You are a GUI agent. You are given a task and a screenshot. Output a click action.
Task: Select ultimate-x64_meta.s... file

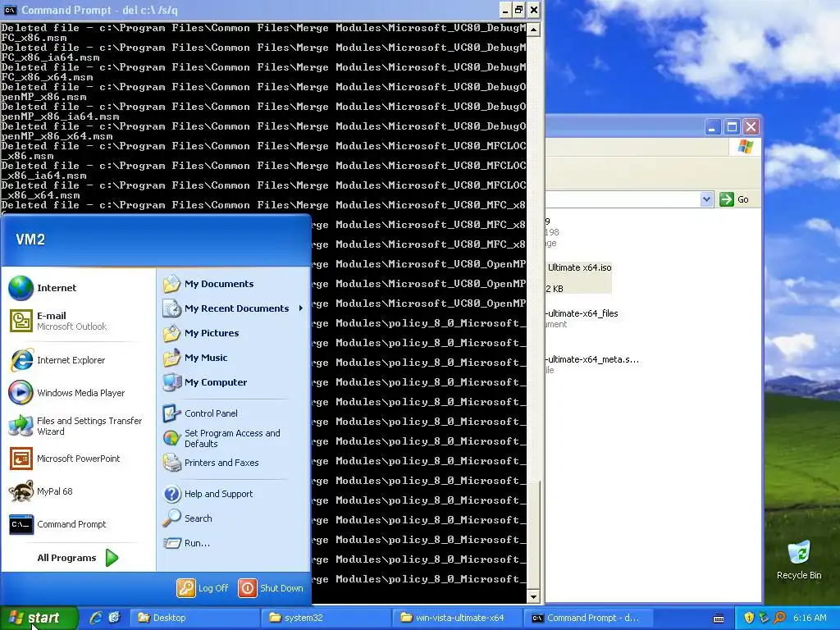pyautogui.click(x=592, y=359)
